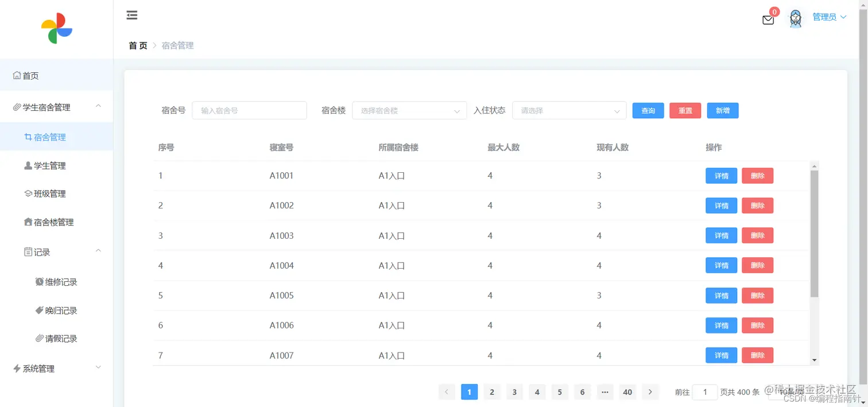Viewport: 868px width, 407px height.
Task: Click the table scrollbar up arrow
Action: tap(814, 166)
